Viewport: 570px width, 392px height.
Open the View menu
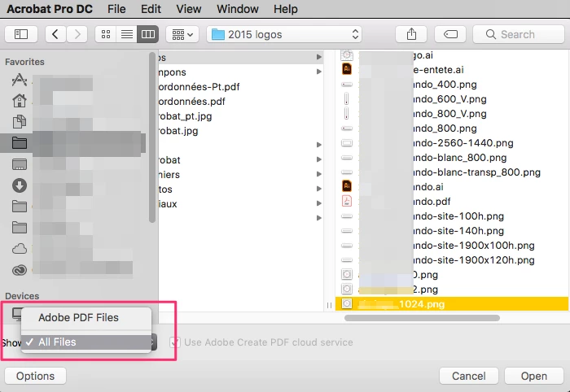click(x=189, y=9)
